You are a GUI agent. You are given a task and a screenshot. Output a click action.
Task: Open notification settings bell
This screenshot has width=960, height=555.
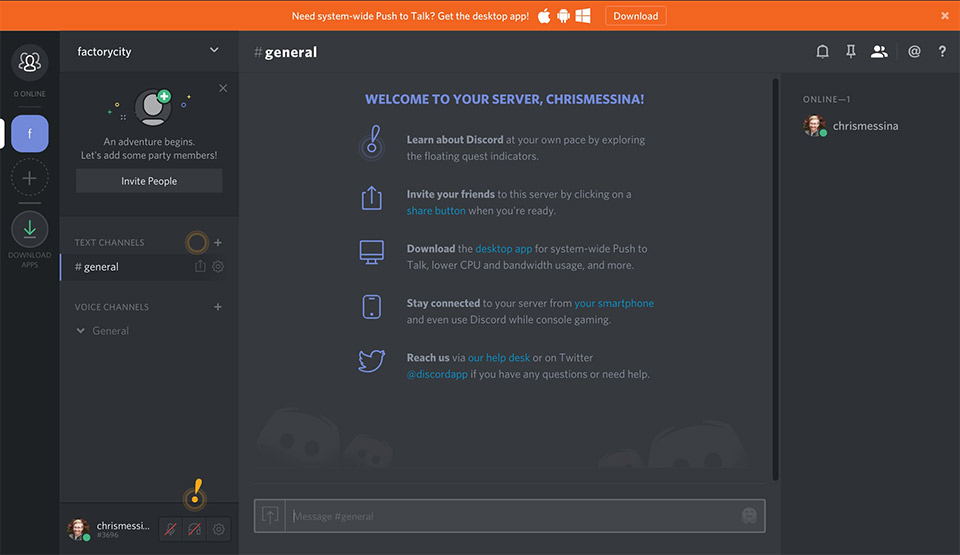pyautogui.click(x=822, y=51)
